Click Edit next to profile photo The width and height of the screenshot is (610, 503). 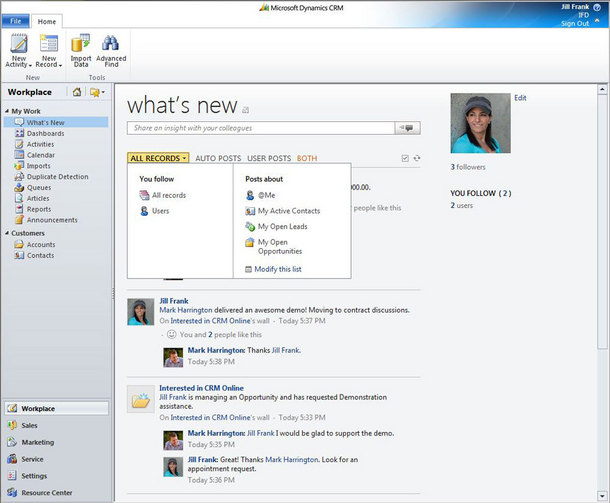click(x=520, y=98)
